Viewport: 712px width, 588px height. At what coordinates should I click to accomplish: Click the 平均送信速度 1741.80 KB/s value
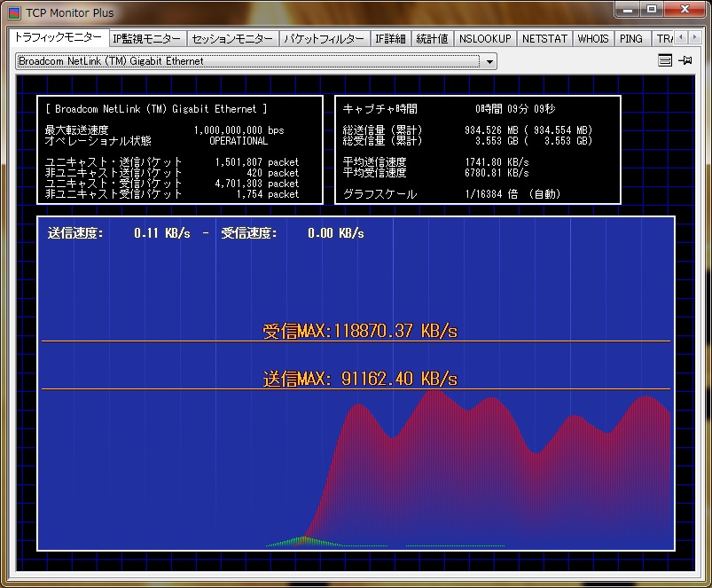tap(497, 162)
